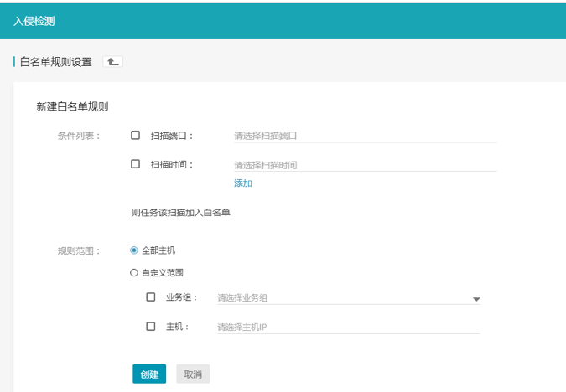Open the 请选择扫描端口 selection field

(365, 135)
